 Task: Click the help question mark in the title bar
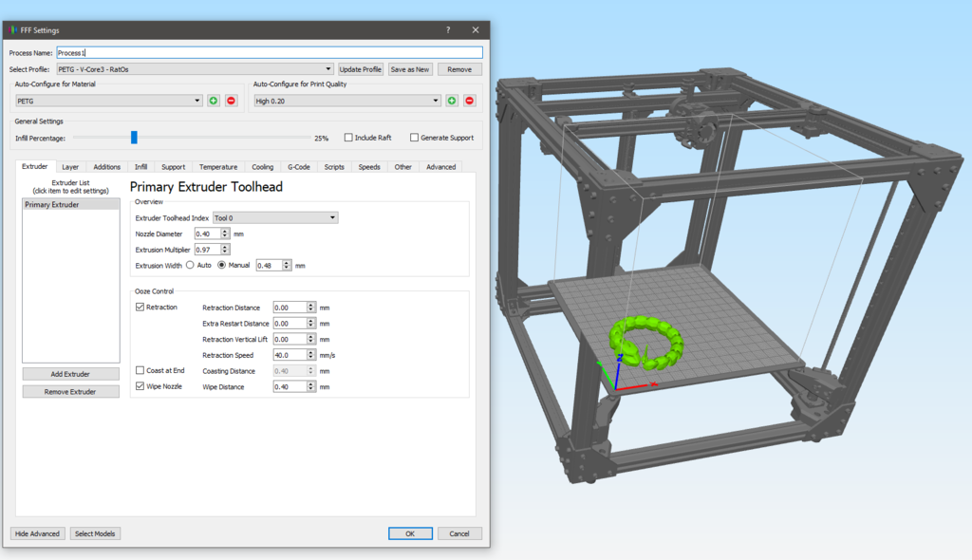click(448, 29)
